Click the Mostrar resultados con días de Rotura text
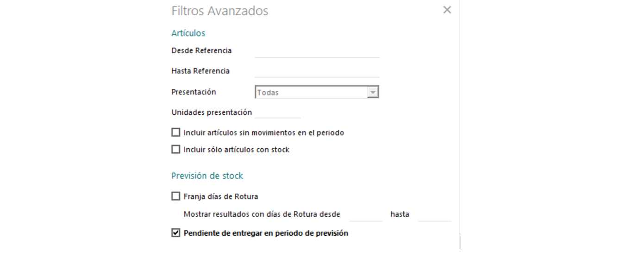The image size is (644, 264). (x=262, y=215)
